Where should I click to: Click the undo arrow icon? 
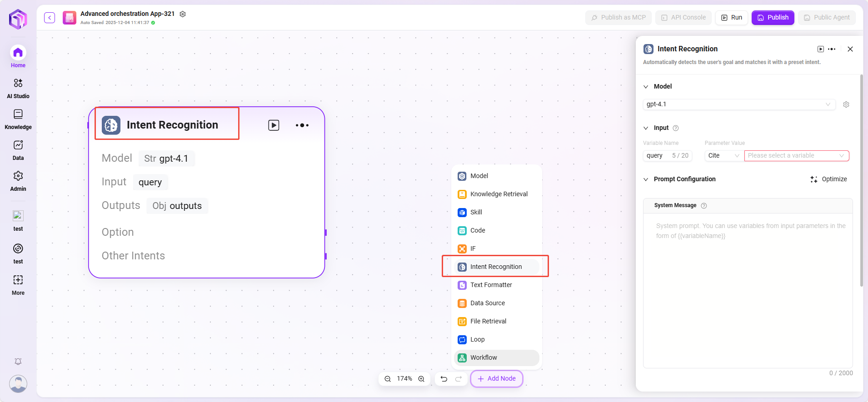(x=444, y=379)
